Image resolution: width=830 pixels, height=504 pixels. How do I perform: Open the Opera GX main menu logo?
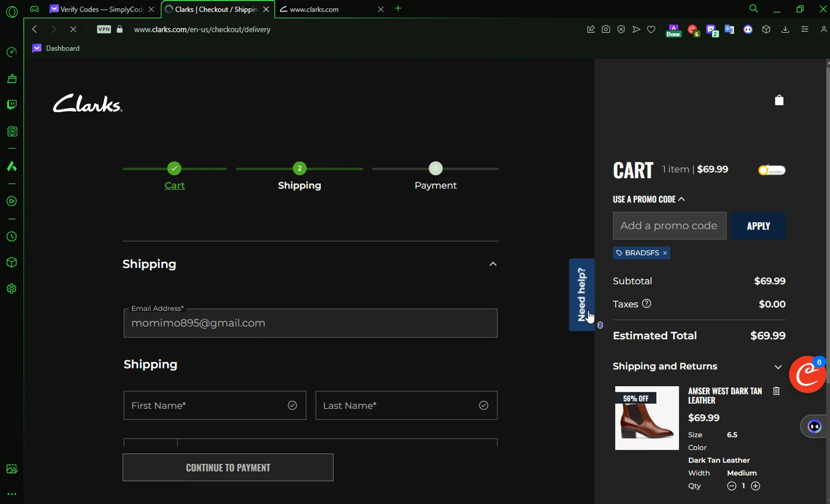coord(12,11)
